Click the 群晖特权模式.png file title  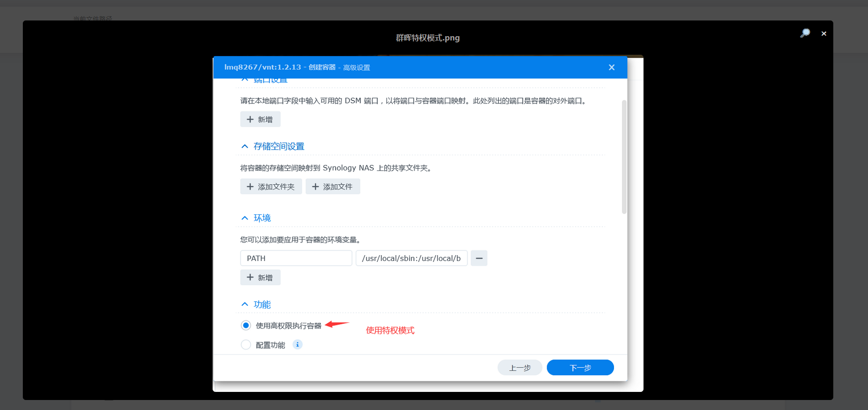428,38
